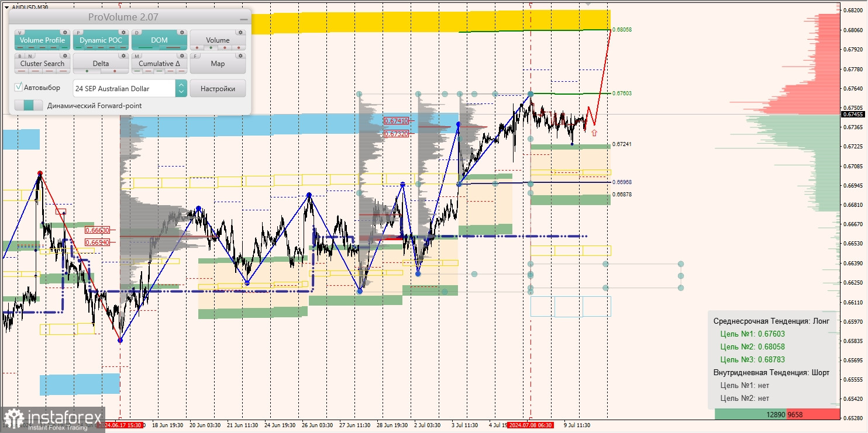This screenshot has width=868, height=433.
Task: Click the 0.68058 target level label
Action: (622, 29)
